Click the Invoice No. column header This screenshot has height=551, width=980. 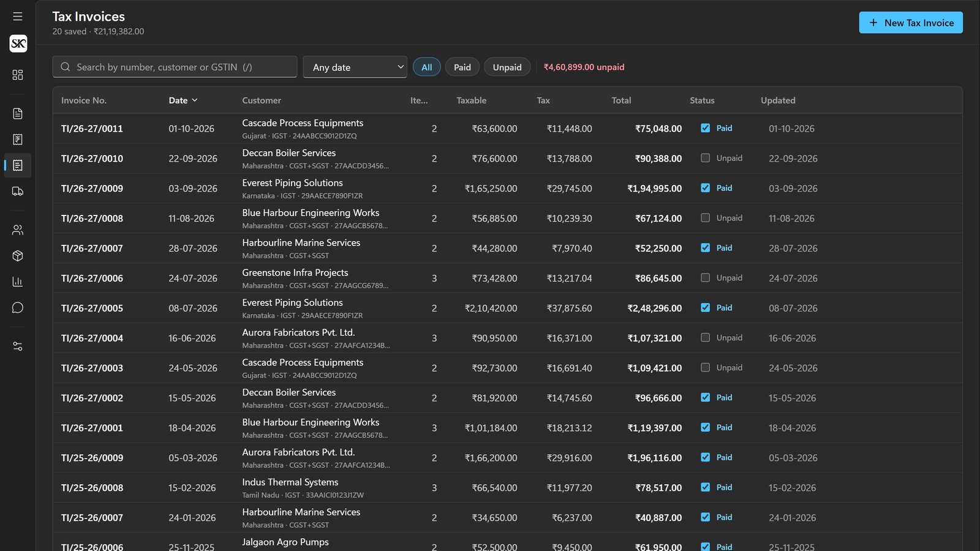[x=84, y=100]
